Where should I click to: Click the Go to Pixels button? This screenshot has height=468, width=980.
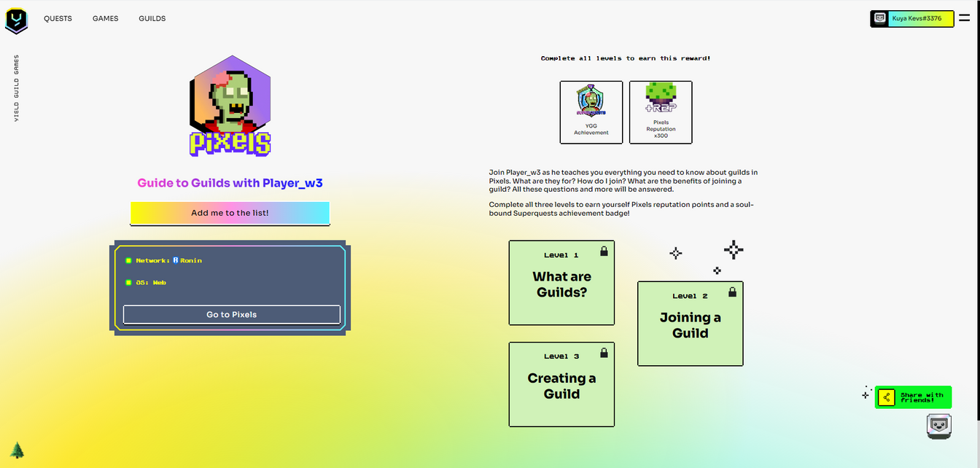tap(232, 314)
